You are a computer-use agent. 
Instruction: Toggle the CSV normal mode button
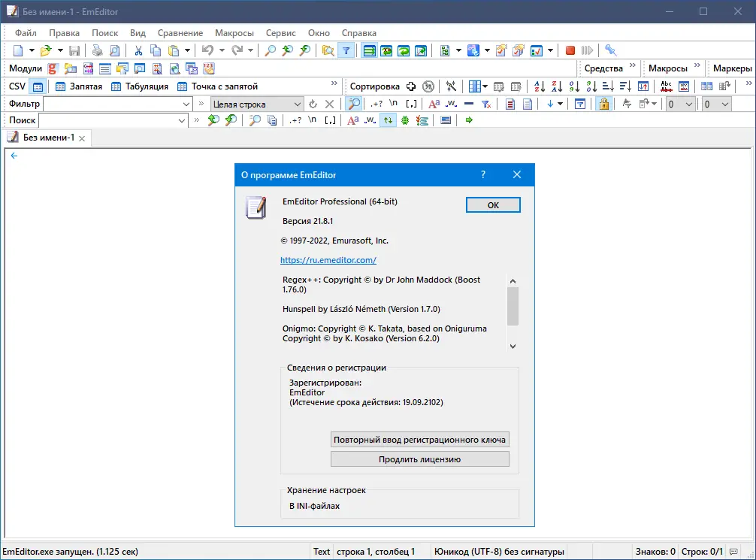tap(38, 86)
